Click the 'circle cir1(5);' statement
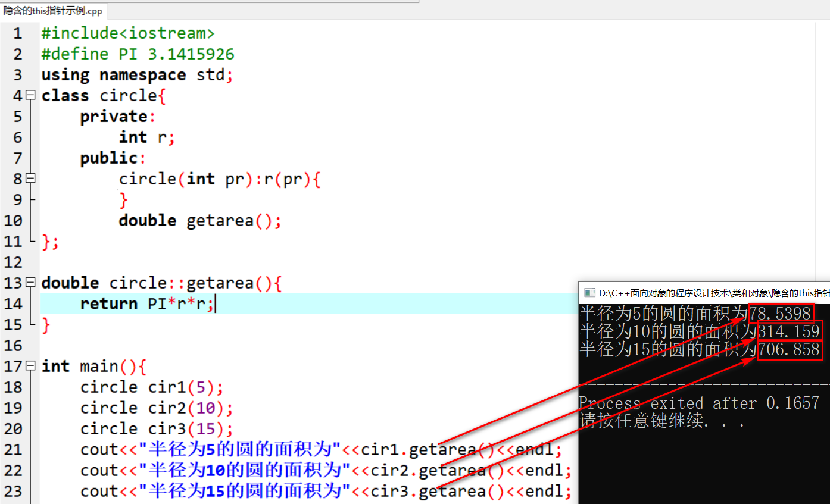This screenshot has width=830, height=504. click(152, 387)
